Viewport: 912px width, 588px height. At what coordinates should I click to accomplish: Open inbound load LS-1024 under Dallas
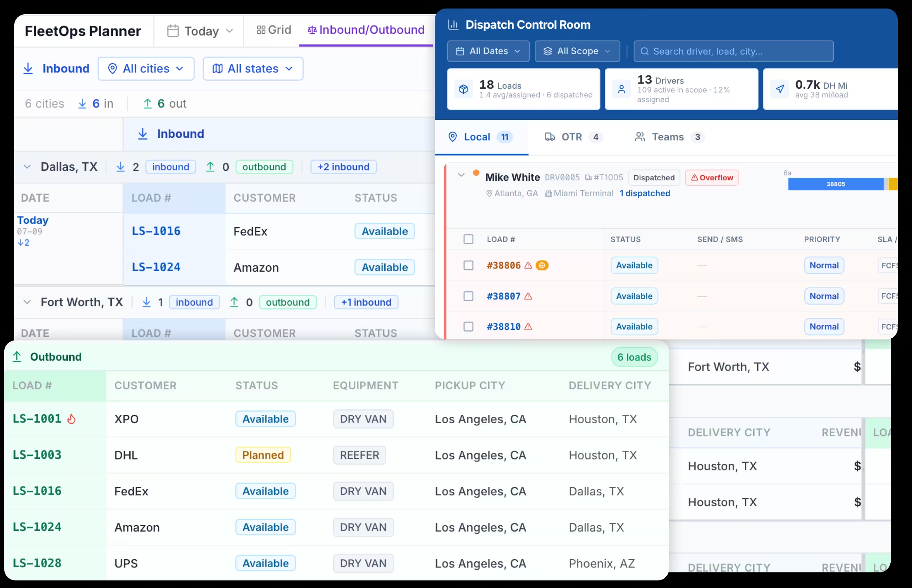(x=156, y=267)
